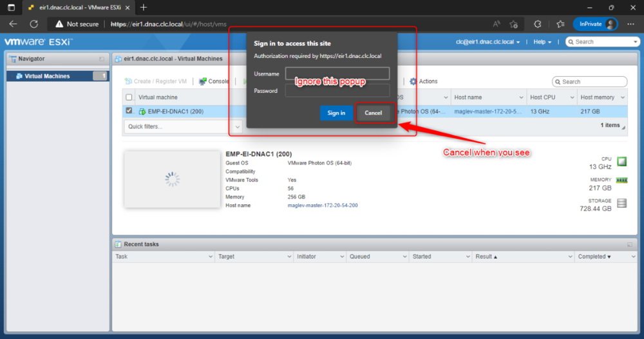Click the Username input field
The width and height of the screenshot is (644, 339).
tap(337, 73)
